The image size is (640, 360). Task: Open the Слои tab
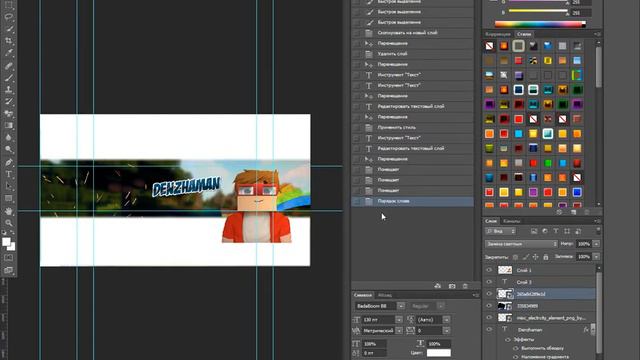tap(491, 221)
